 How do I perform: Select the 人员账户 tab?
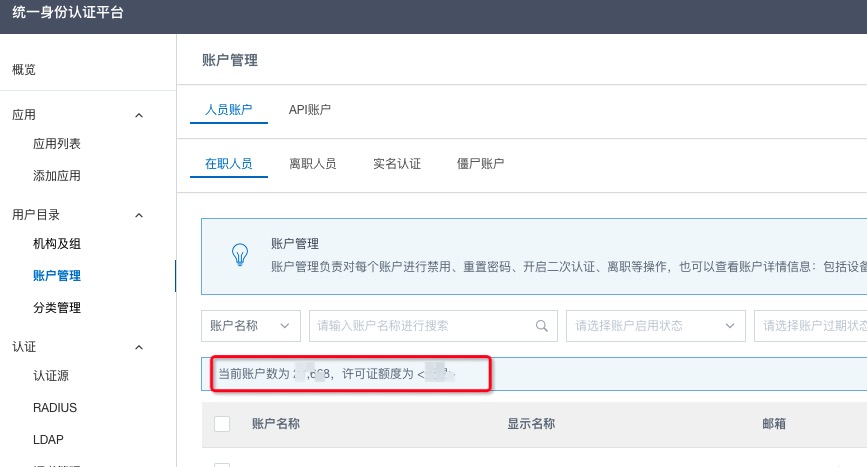click(228, 109)
